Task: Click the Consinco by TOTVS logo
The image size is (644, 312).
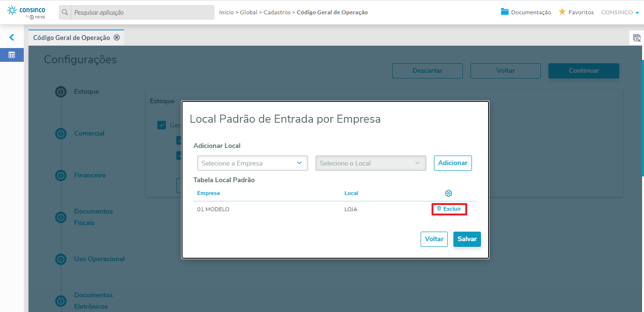Action: pyautogui.click(x=26, y=12)
